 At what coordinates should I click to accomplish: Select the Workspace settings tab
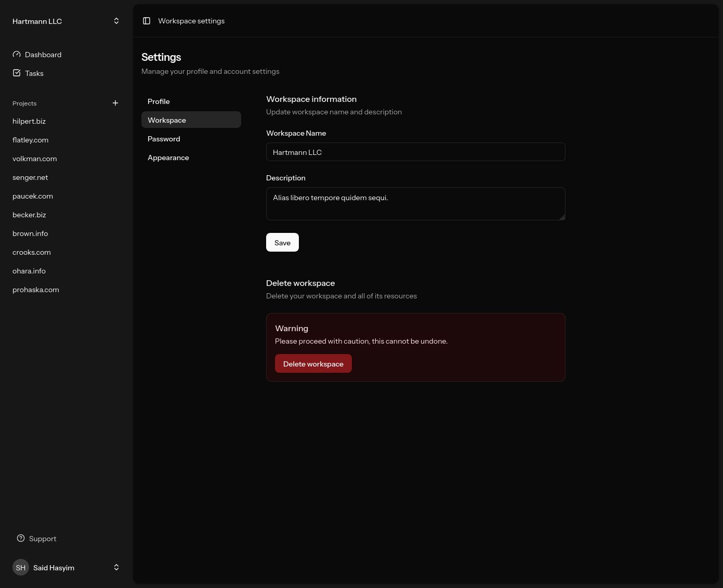[191, 120]
